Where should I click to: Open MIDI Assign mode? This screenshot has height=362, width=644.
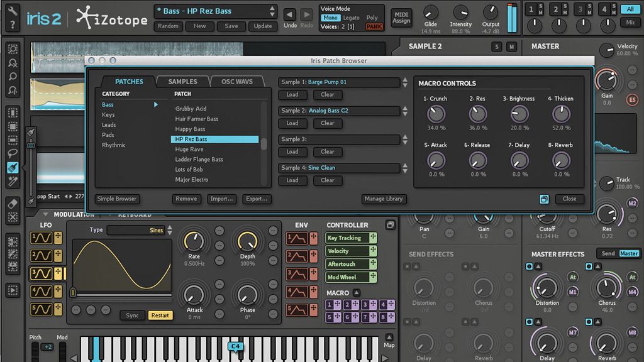tap(401, 18)
